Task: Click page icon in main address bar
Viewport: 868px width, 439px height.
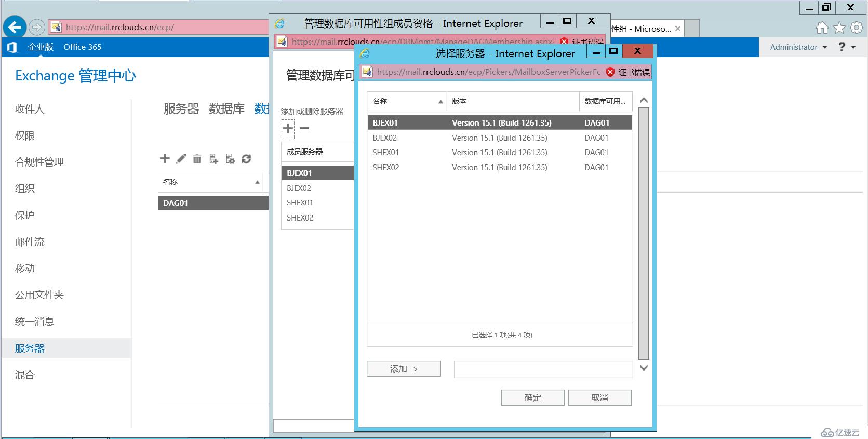Action: coord(56,27)
